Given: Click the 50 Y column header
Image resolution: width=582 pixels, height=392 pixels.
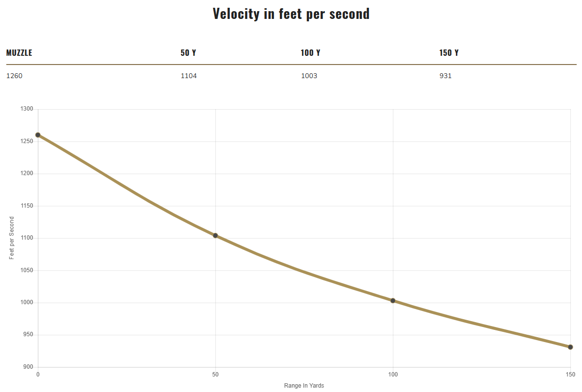Looking at the screenshot, I should pyautogui.click(x=188, y=53).
